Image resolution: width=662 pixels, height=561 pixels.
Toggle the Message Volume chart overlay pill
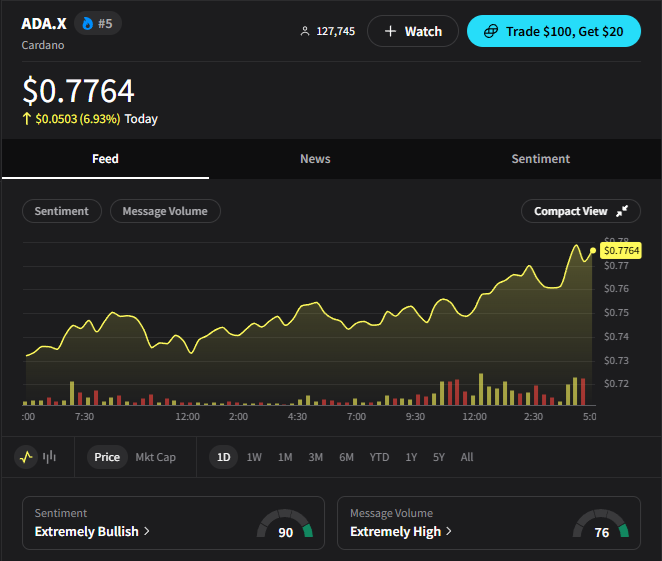(x=165, y=211)
